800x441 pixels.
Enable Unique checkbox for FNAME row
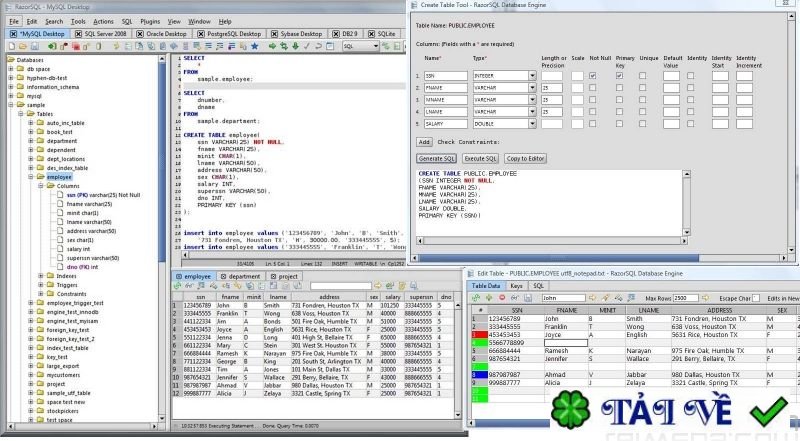click(x=644, y=88)
